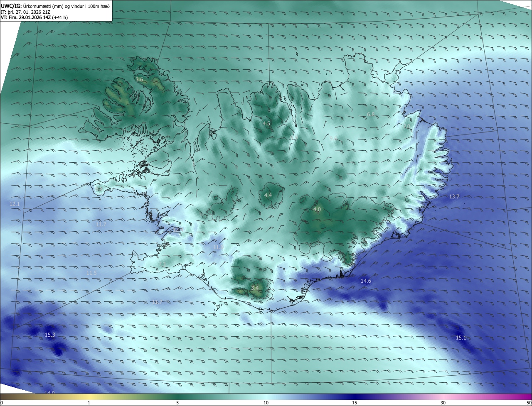Click the '15.1' value on the map
This screenshot has height=406, width=532.
461,338
